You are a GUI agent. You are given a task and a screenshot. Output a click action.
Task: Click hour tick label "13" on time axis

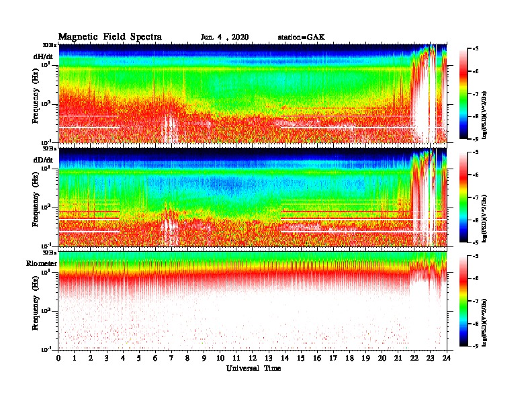coord(269,358)
